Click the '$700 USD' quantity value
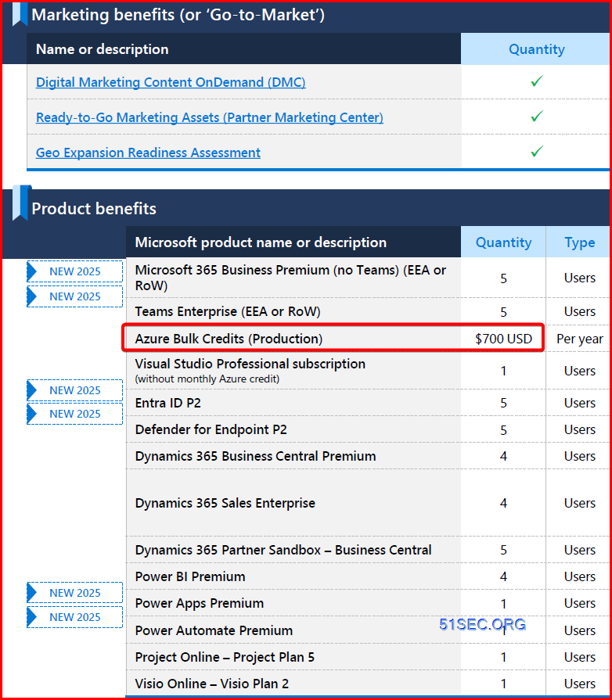Image resolution: width=612 pixels, height=700 pixels. 503,339
